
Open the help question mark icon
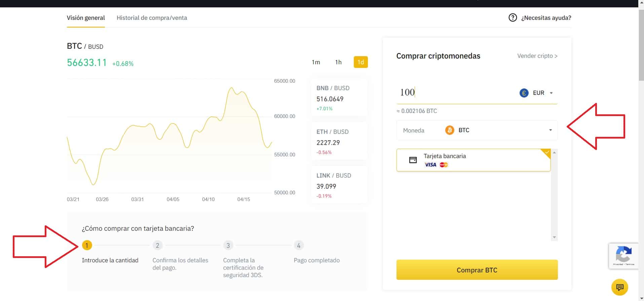click(513, 17)
